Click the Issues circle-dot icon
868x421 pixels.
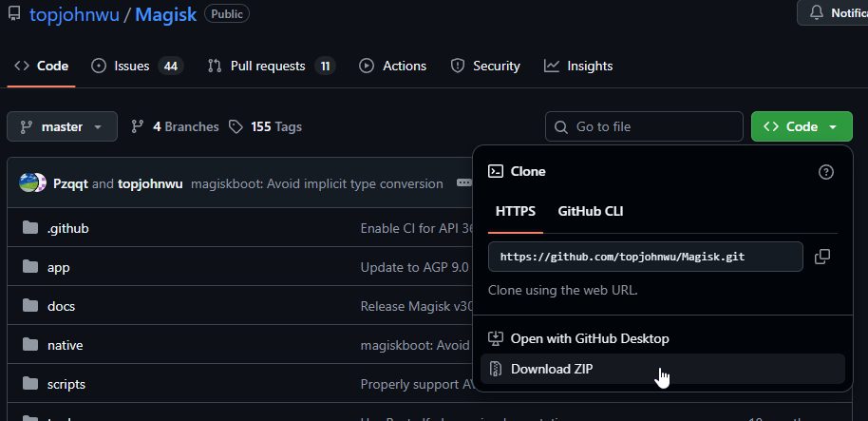pos(99,66)
